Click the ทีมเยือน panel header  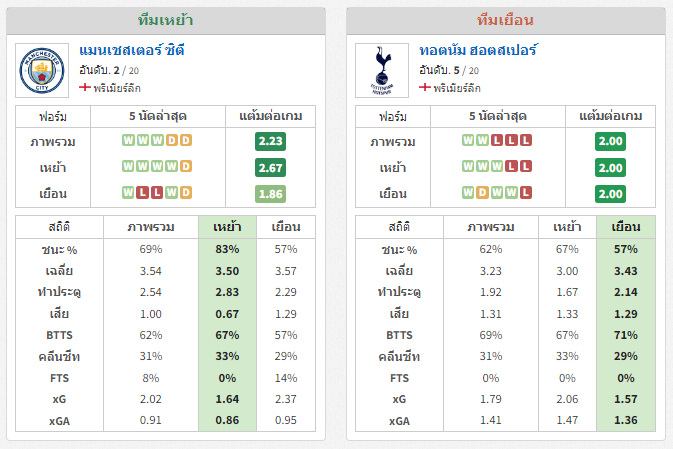tap(506, 21)
